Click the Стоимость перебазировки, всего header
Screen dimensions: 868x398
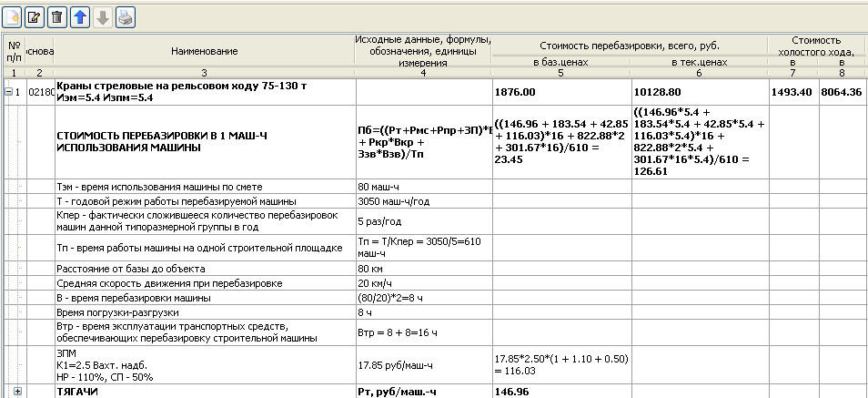point(630,46)
